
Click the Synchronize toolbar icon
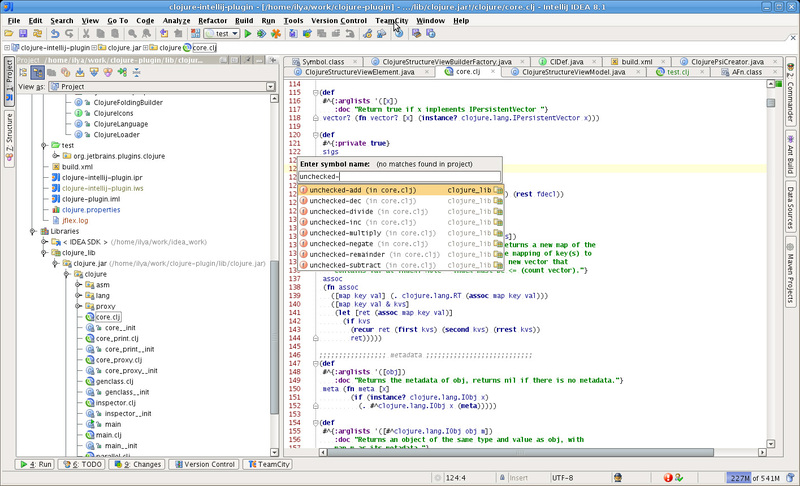[37, 34]
